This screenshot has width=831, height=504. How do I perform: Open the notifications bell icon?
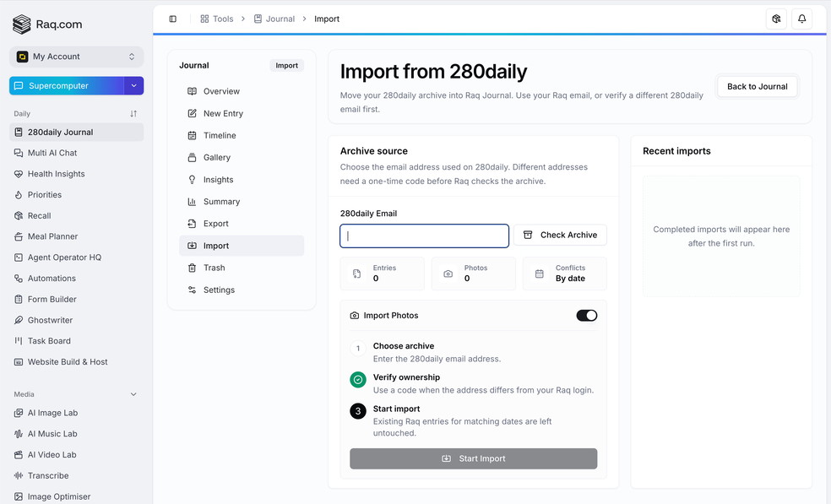tap(801, 19)
